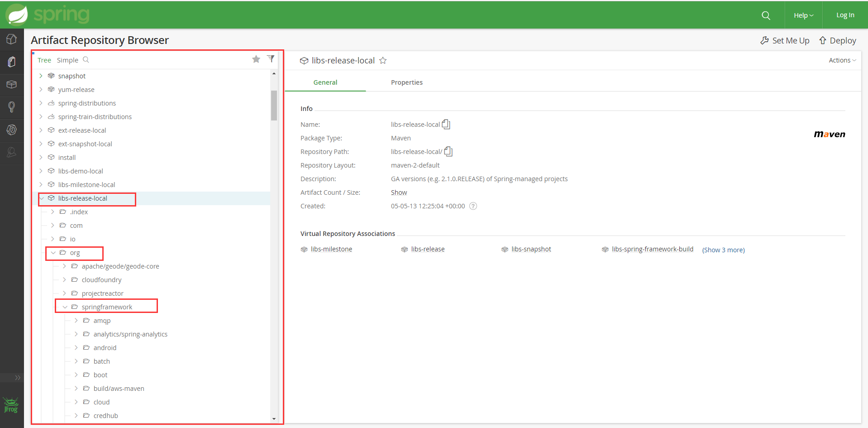The image size is (868, 428).
Task: Collapse the springframework folder
Action: click(65, 307)
